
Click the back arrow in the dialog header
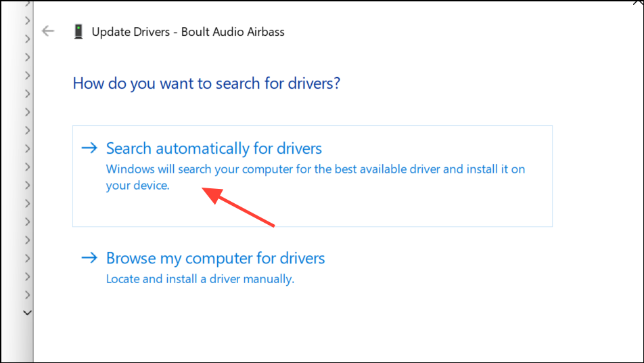(47, 31)
